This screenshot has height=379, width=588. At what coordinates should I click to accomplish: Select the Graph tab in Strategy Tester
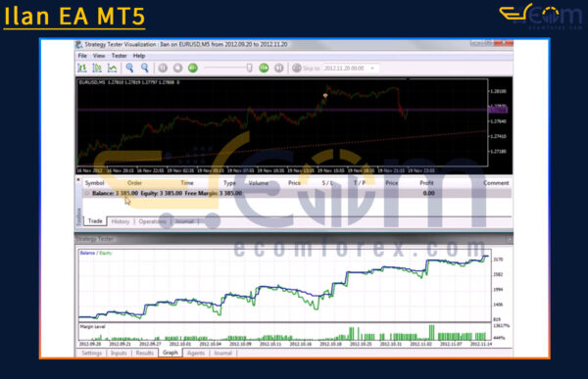[x=171, y=353]
